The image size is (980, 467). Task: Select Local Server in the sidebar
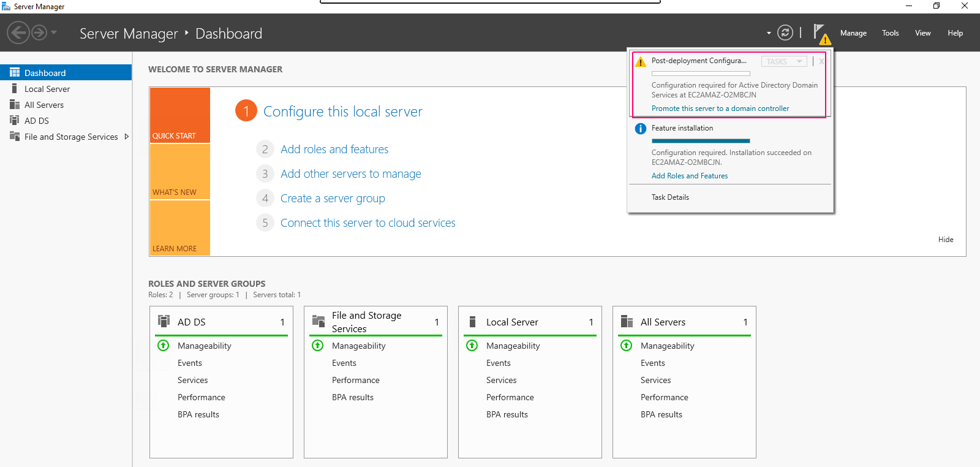47,89
